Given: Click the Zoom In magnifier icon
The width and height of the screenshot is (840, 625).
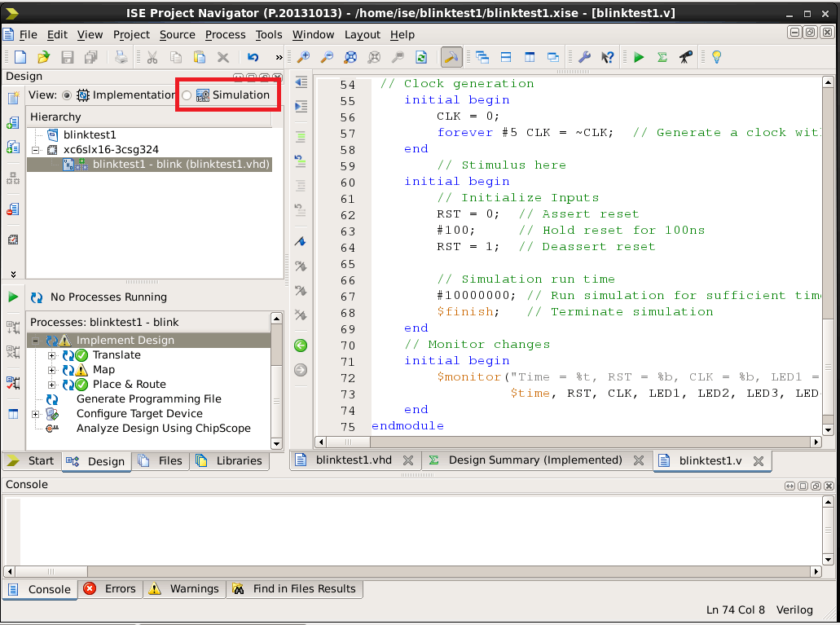Looking at the screenshot, I should pos(303,57).
